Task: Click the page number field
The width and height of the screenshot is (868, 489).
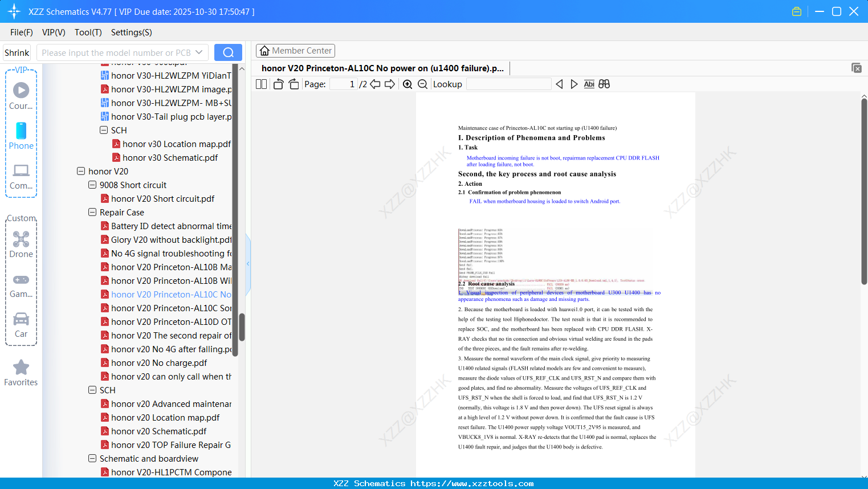Action: [344, 84]
